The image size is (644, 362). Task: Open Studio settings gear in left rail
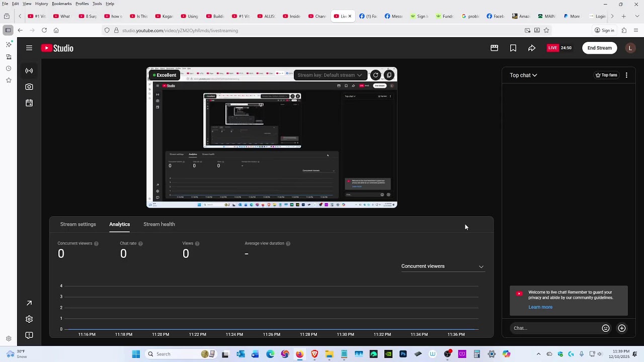(29, 319)
